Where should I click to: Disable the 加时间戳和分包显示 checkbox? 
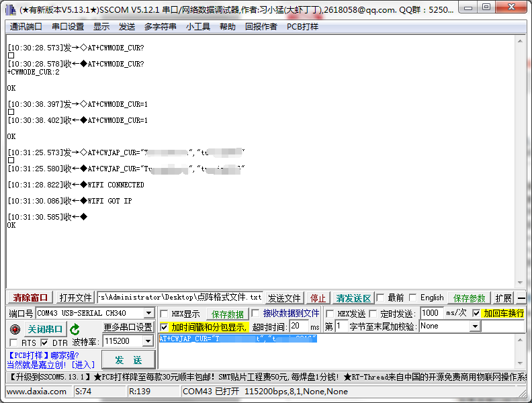164,327
